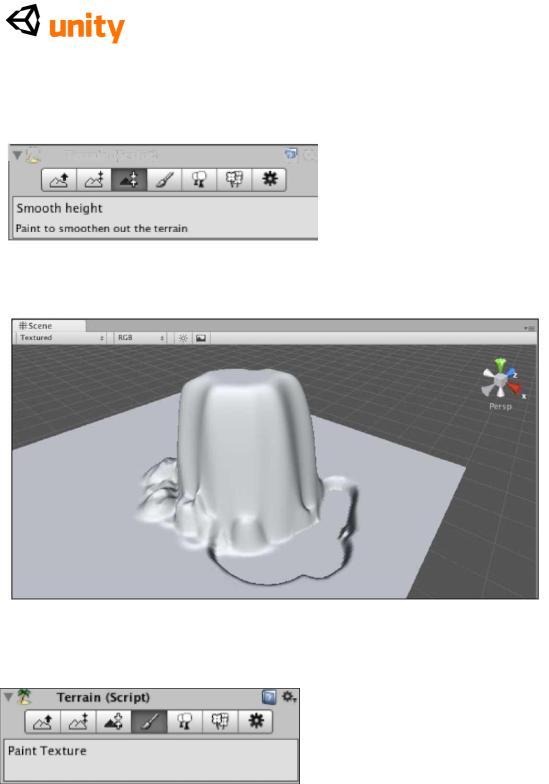
Task: Open Terrain (Script) help book icon
Action: click(269, 697)
